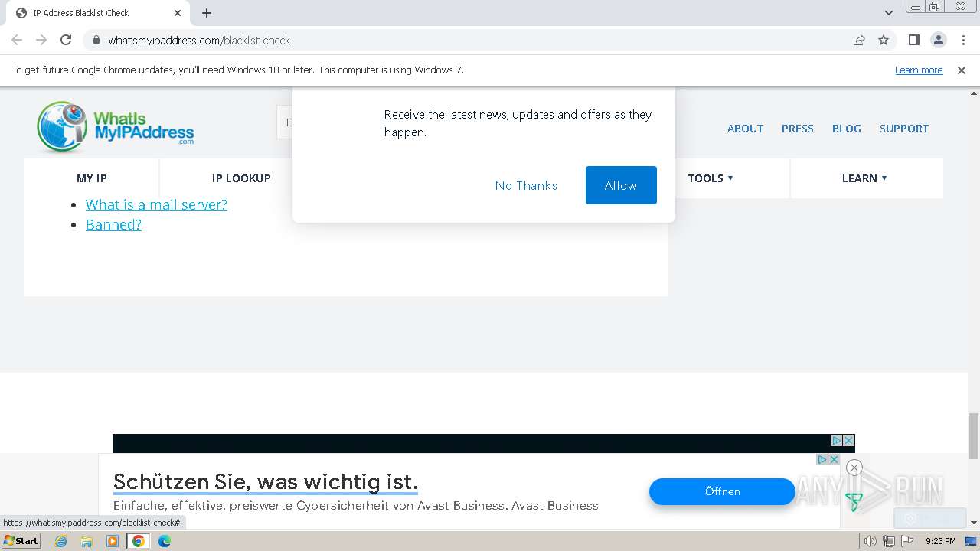980x551 pixels.
Task: Dismiss the Chrome update info bar
Action: 962,70
